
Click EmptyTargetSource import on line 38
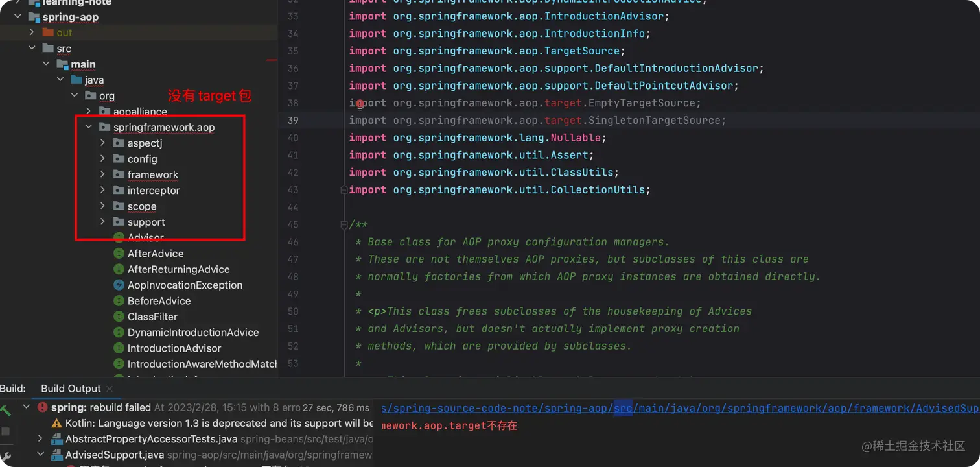tap(525, 103)
